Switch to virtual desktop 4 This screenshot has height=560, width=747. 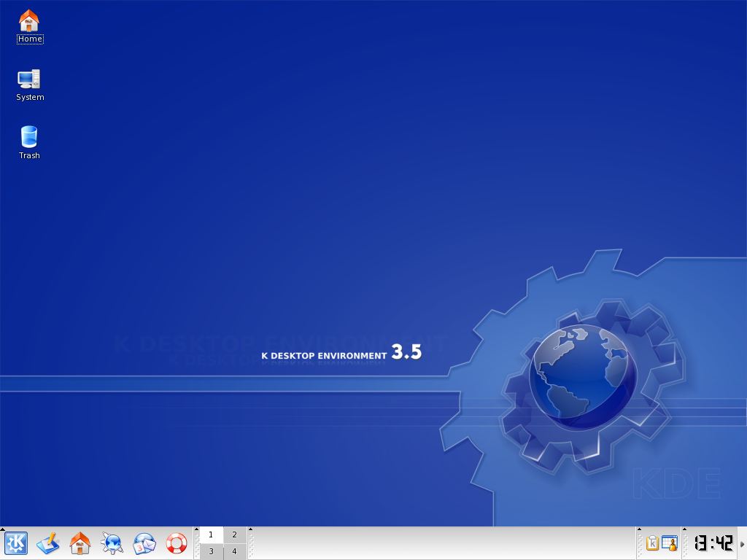point(234,551)
